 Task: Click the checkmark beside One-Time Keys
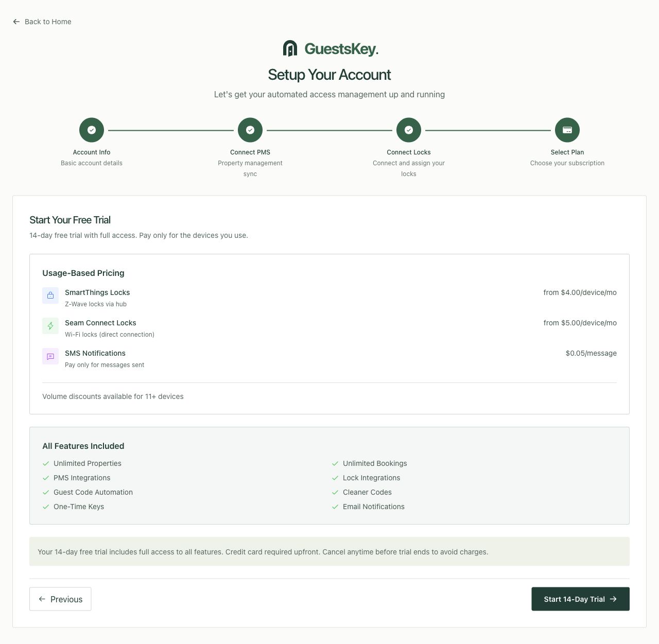pyautogui.click(x=46, y=507)
